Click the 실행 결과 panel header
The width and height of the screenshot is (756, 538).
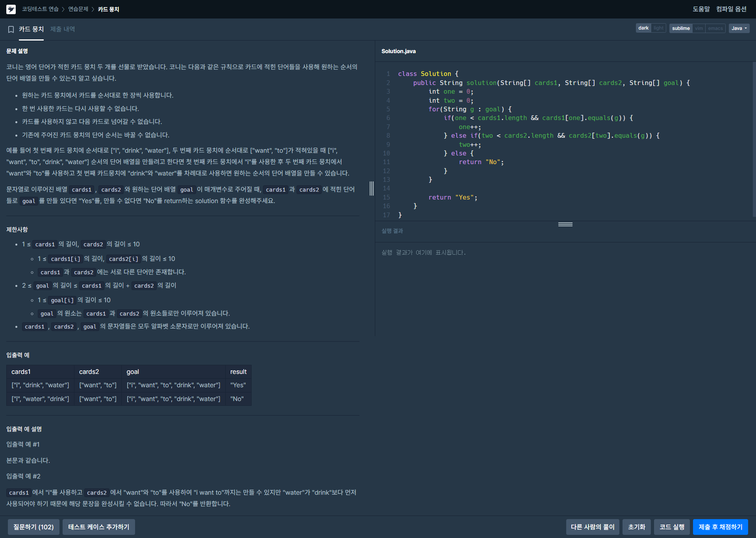click(x=392, y=231)
